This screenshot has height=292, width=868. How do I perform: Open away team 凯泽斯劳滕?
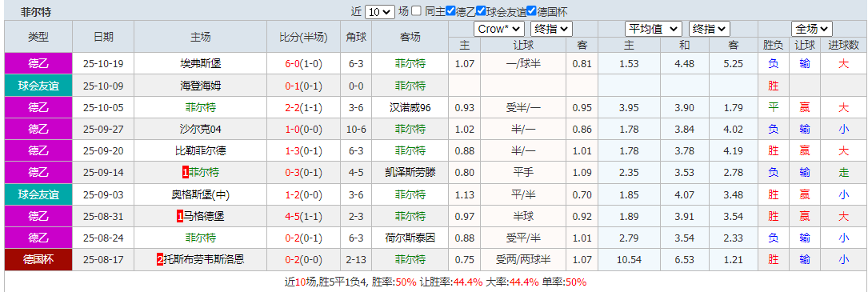click(x=410, y=172)
